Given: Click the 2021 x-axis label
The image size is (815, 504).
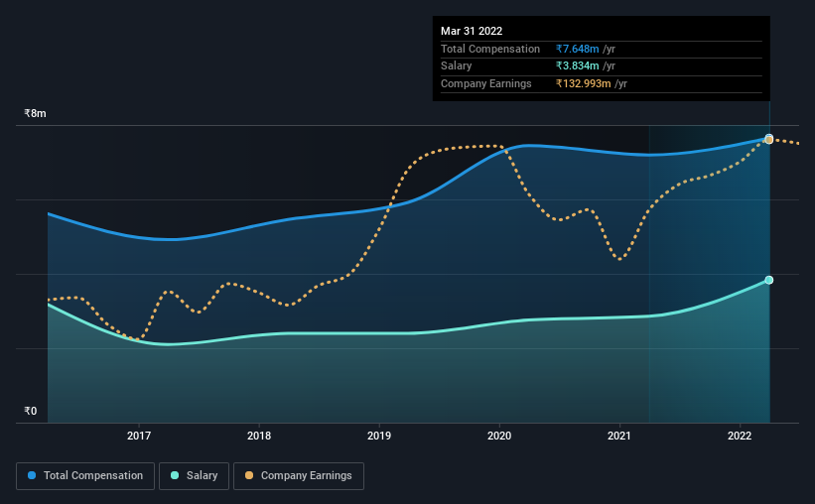Looking at the screenshot, I should [619, 436].
